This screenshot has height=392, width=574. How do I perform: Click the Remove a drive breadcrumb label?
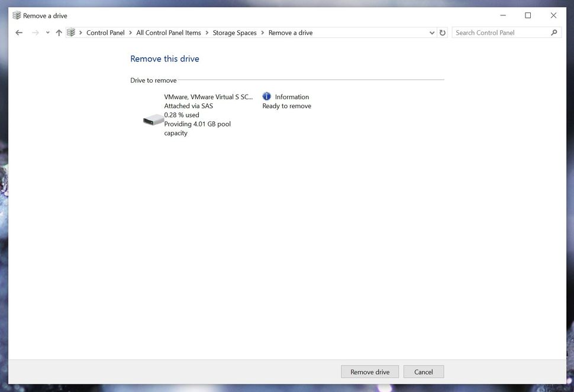(290, 33)
